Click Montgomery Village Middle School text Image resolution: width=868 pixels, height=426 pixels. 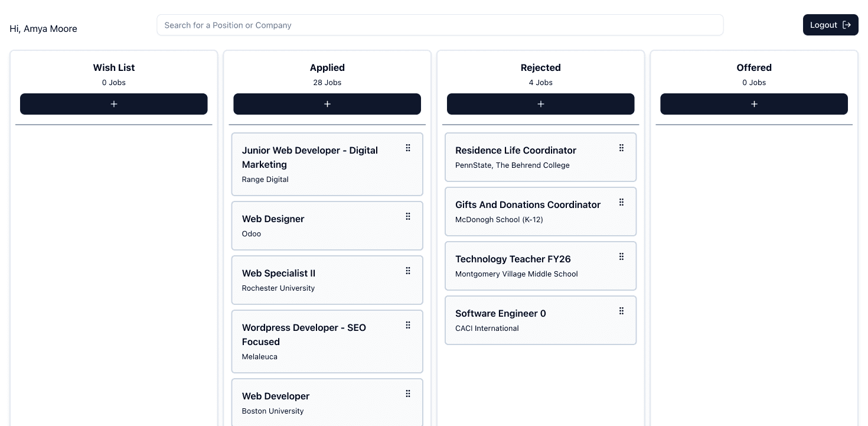click(x=517, y=274)
